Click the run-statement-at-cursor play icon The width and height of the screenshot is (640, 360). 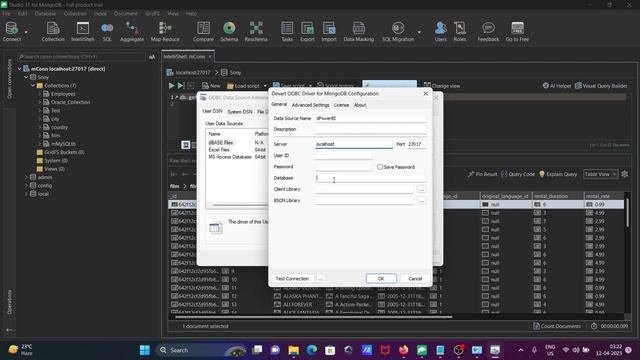(180, 86)
